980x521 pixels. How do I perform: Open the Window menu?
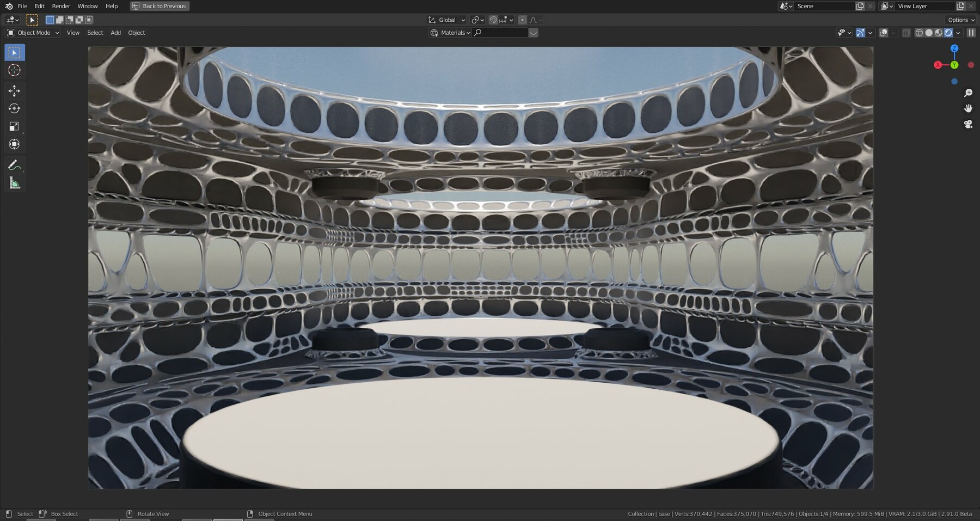pyautogui.click(x=88, y=6)
